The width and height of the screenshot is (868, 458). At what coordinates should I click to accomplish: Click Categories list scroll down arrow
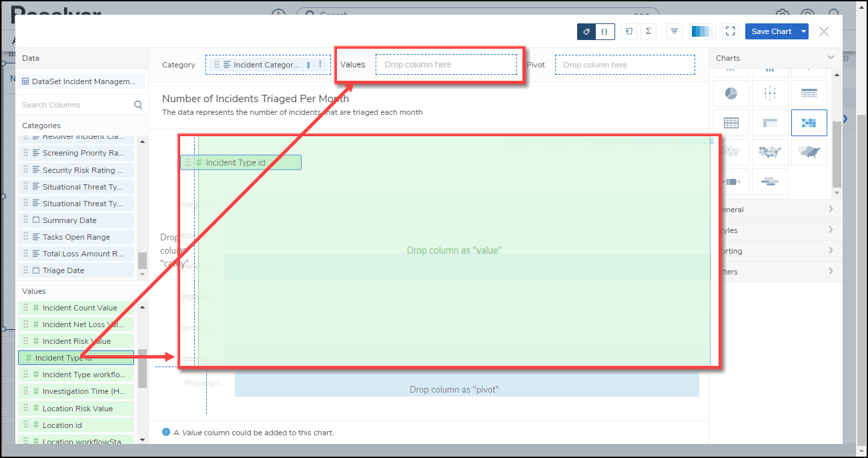click(142, 274)
